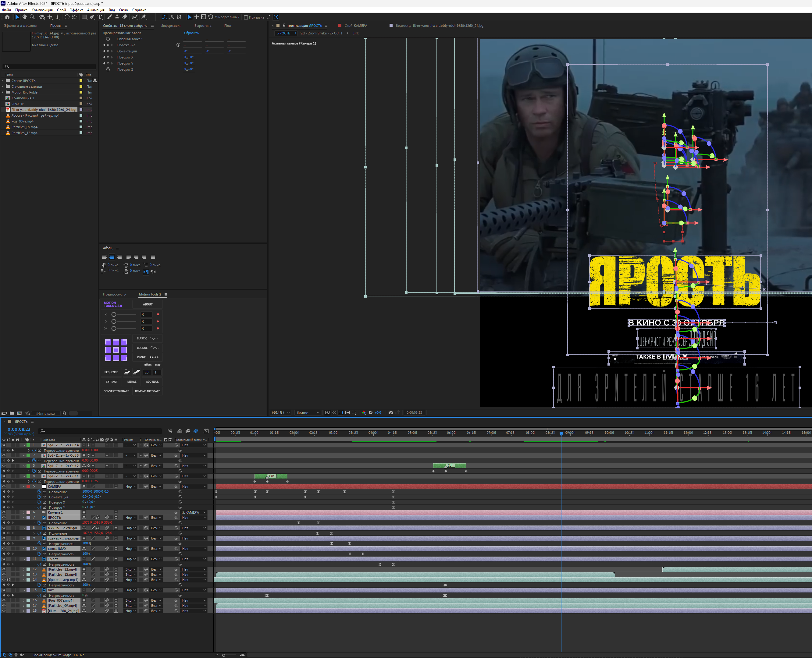This screenshot has height=658, width=812.
Task: Enable the Привязка snapping checkbox
Action: (x=246, y=17)
